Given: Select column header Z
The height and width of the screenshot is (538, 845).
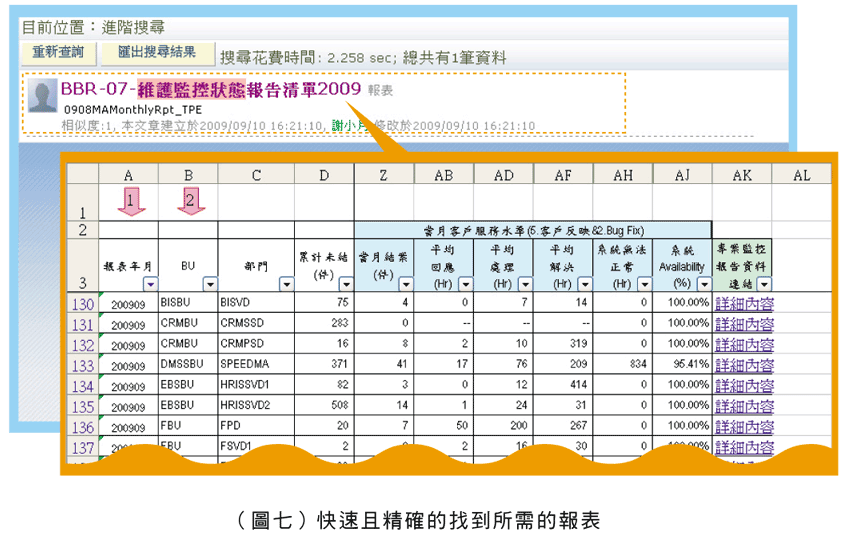Looking at the screenshot, I should (x=385, y=175).
